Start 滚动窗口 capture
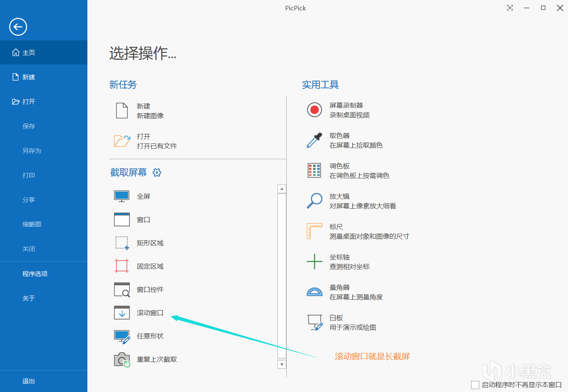 coord(150,313)
